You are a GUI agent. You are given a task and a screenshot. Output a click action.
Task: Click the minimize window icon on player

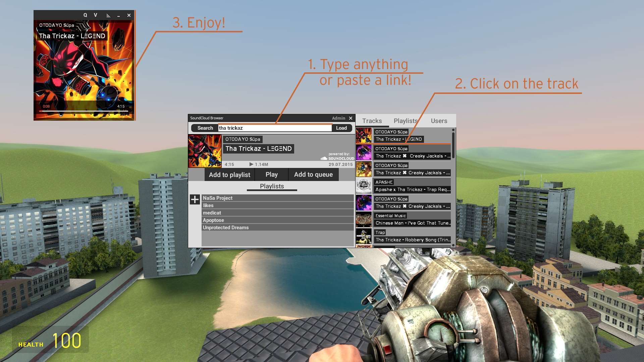[x=118, y=15]
